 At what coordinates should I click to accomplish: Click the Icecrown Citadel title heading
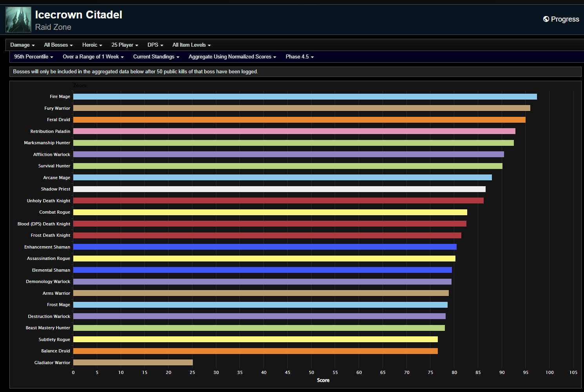pos(79,15)
